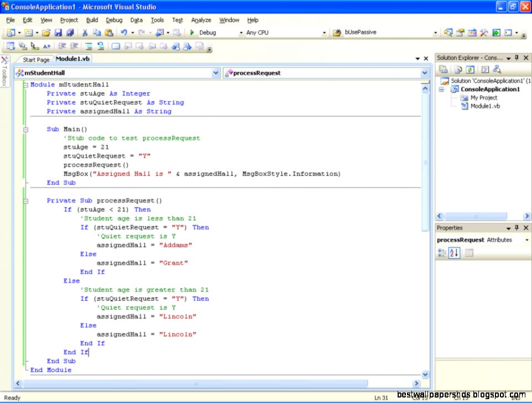This screenshot has height=403, width=532.
Task: Save Module1.vb with the floppy icon
Action: pos(59,33)
